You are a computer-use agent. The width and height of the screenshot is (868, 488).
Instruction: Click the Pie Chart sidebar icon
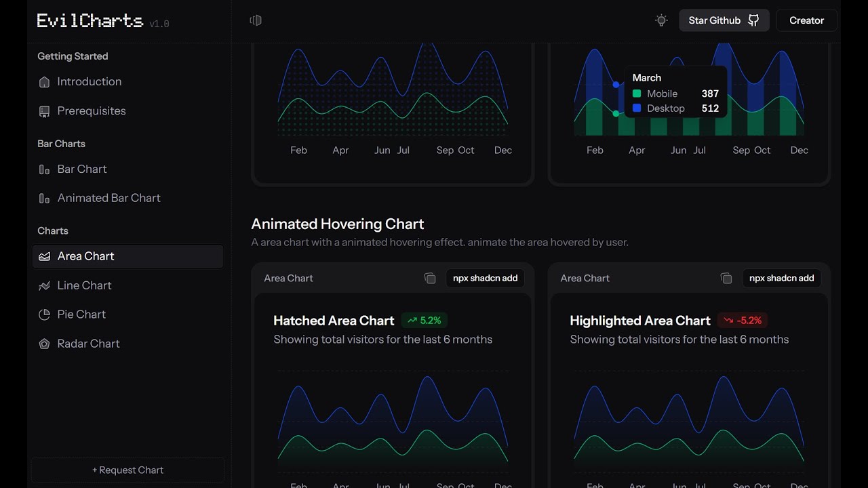click(x=44, y=314)
